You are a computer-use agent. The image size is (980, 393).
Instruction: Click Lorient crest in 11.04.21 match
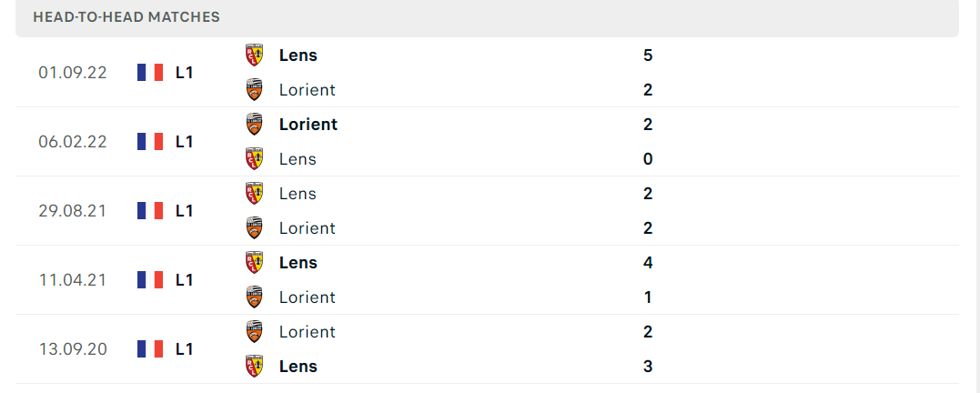click(x=254, y=297)
